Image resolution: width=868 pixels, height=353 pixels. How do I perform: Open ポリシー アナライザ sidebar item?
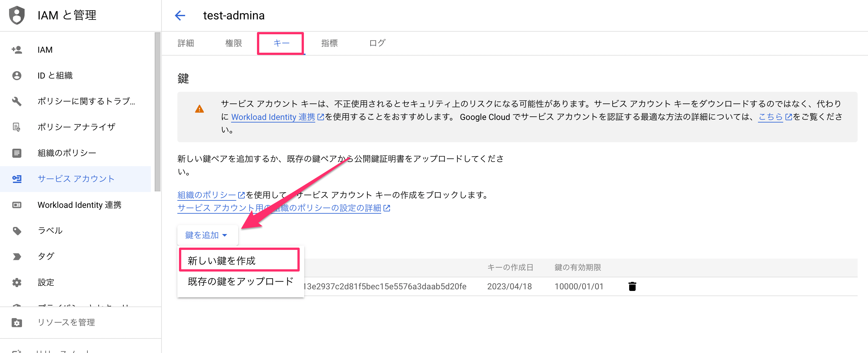pos(75,127)
